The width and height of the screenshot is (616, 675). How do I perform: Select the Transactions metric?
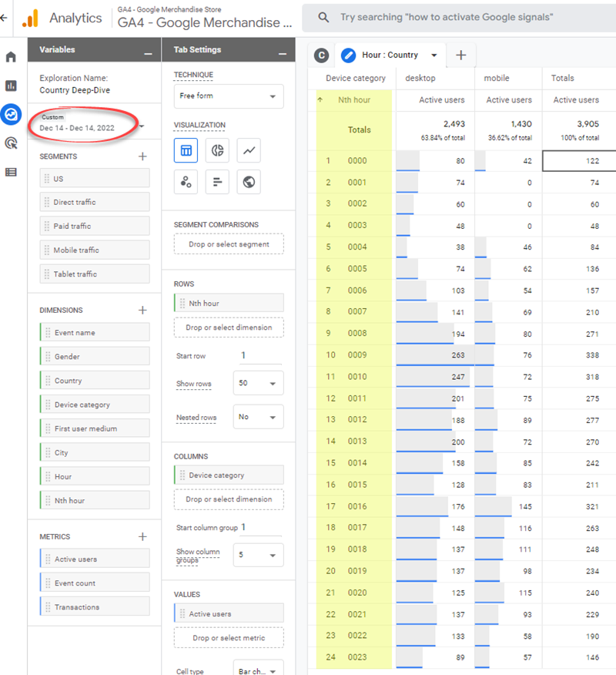click(95, 607)
